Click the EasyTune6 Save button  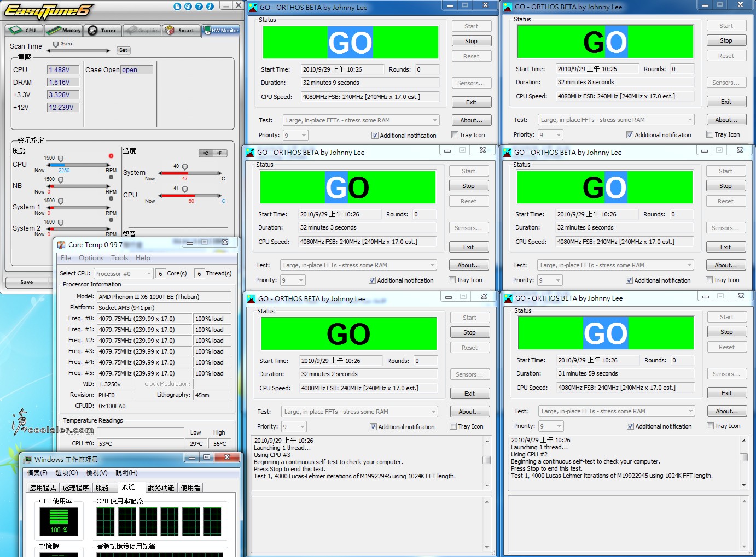(x=27, y=282)
